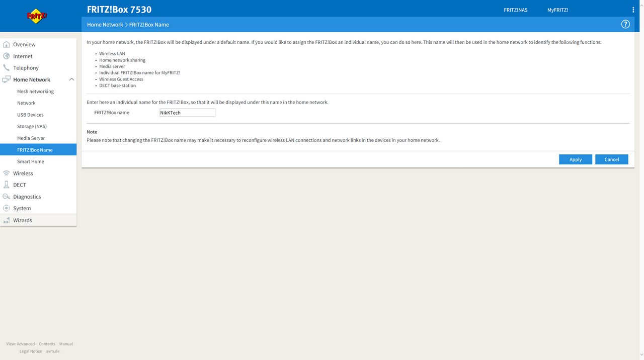Collapse the Home Network section chevron
644x360 pixels.
click(71, 79)
